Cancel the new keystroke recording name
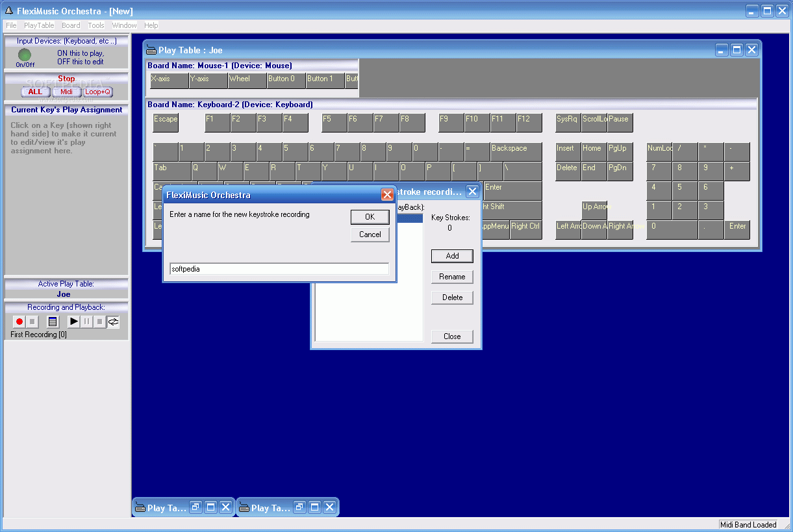This screenshot has width=793, height=532. tap(370, 234)
